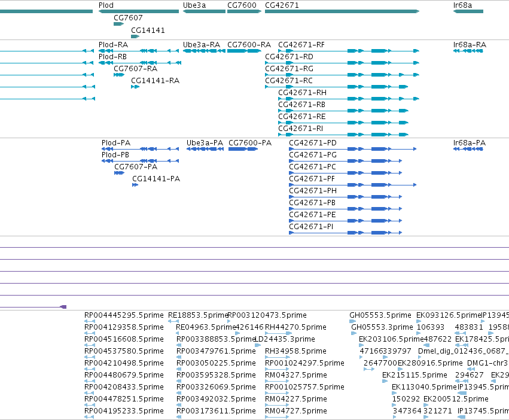Select the 'Ube3a-RA' transcript label
509x420 pixels.
[x=202, y=44]
